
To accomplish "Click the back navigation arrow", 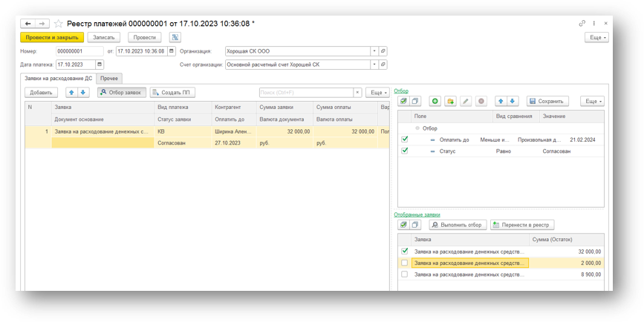I will pyautogui.click(x=28, y=24).
